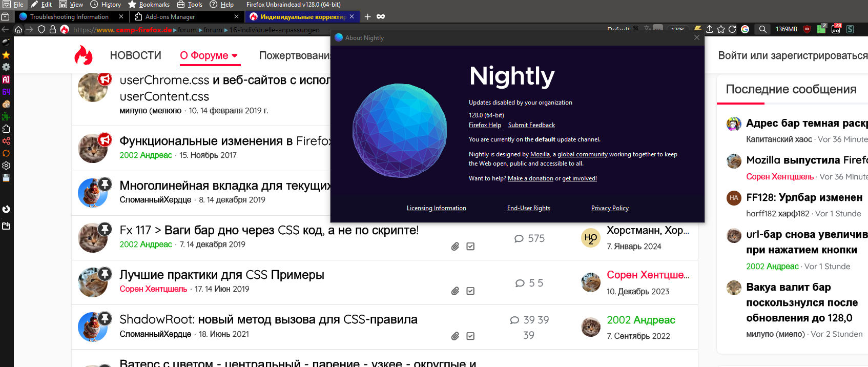The height and width of the screenshot is (367, 868).
Task: Open the File menu
Action: coord(13,5)
